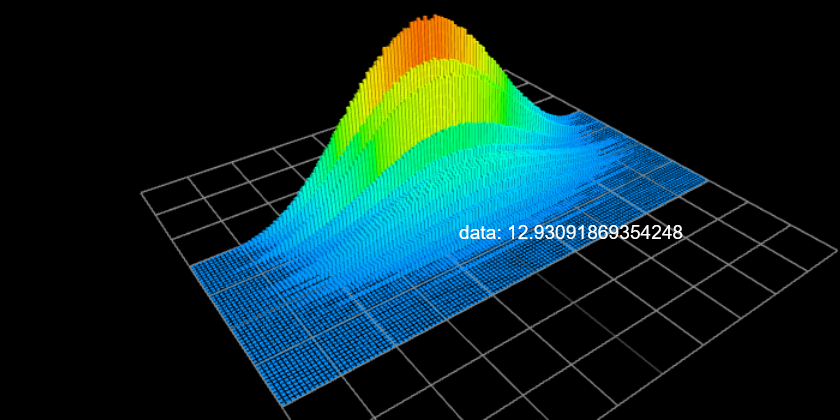Screen dimensions: 840x420
Task: Click the far right corner of the blue surface
Action: point(700,180)
